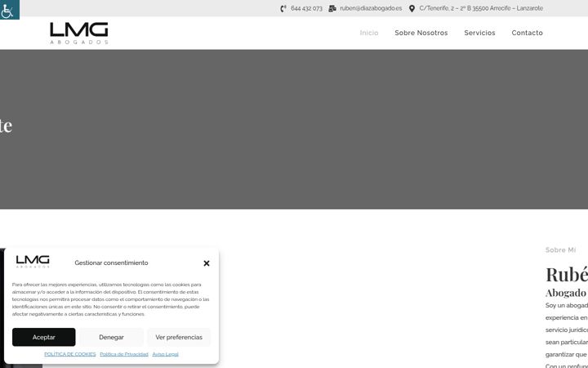Open the Aviso Legal link
Viewport: 588px width, 368px height.
(165, 354)
